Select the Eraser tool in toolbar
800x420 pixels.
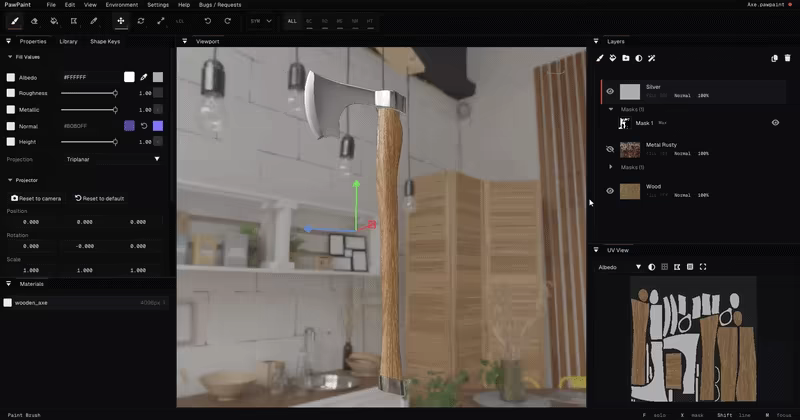[34, 21]
